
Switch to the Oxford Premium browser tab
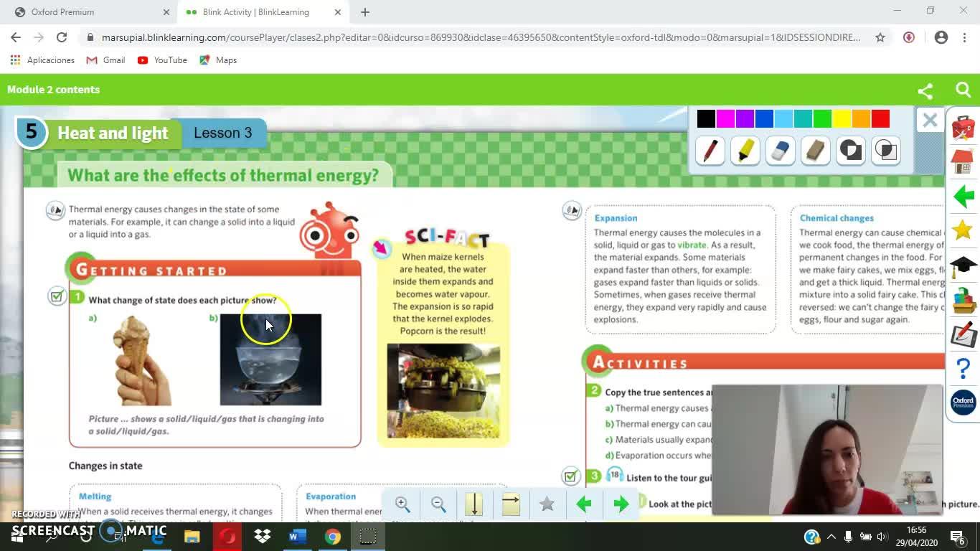(93, 12)
